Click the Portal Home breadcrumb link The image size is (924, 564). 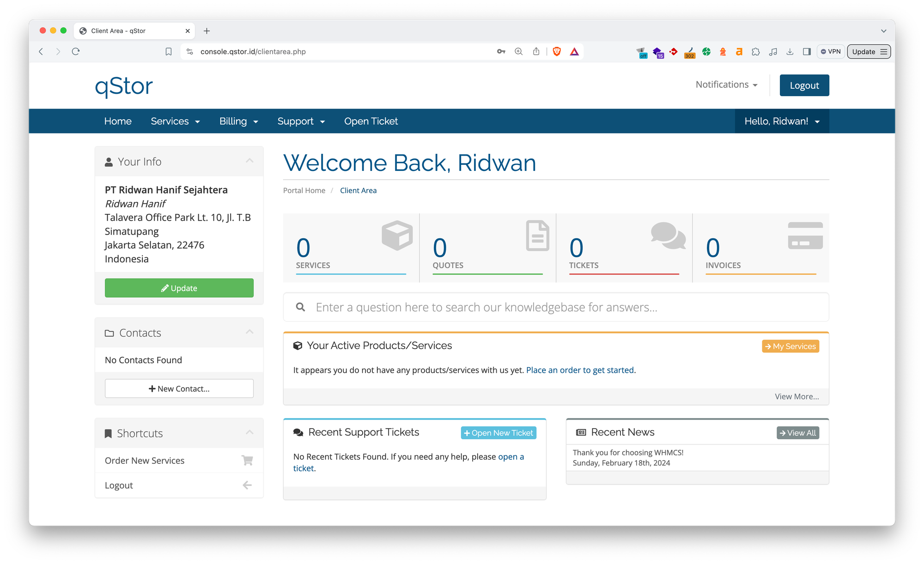pyautogui.click(x=304, y=190)
